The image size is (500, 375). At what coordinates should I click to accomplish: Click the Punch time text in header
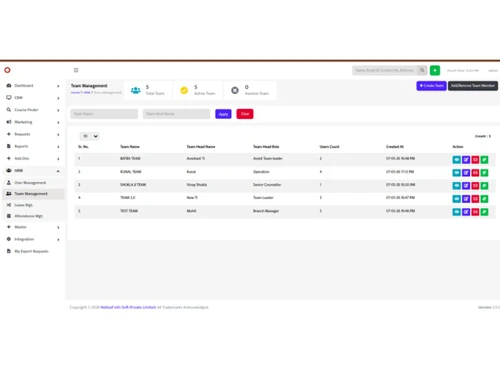[x=463, y=71]
